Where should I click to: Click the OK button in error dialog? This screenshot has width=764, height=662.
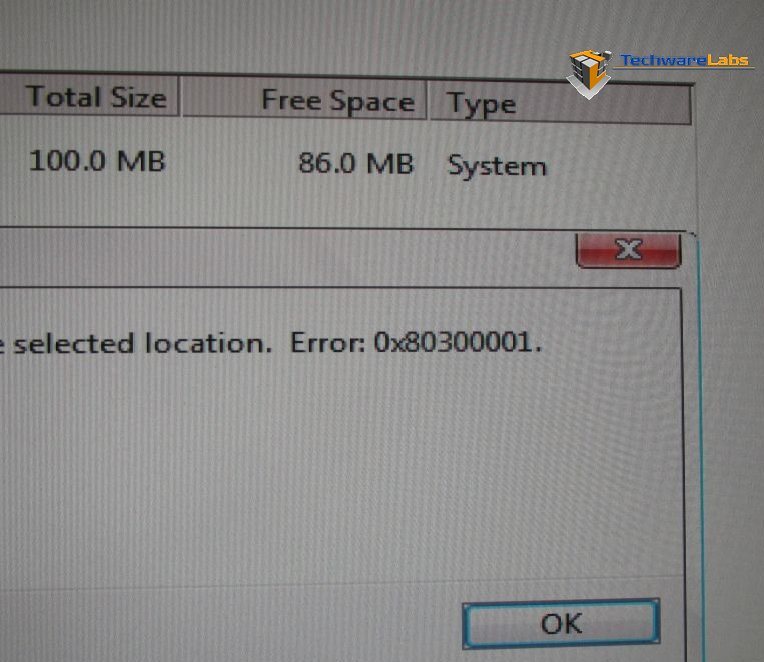pos(561,624)
